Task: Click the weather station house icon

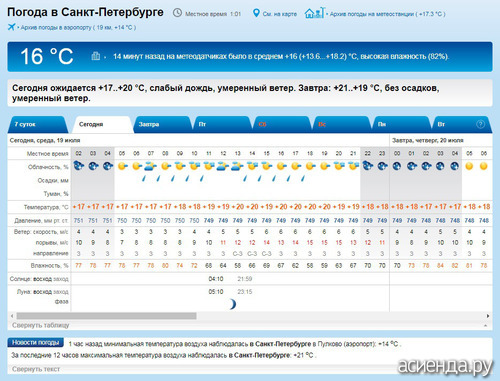Action: (x=314, y=13)
